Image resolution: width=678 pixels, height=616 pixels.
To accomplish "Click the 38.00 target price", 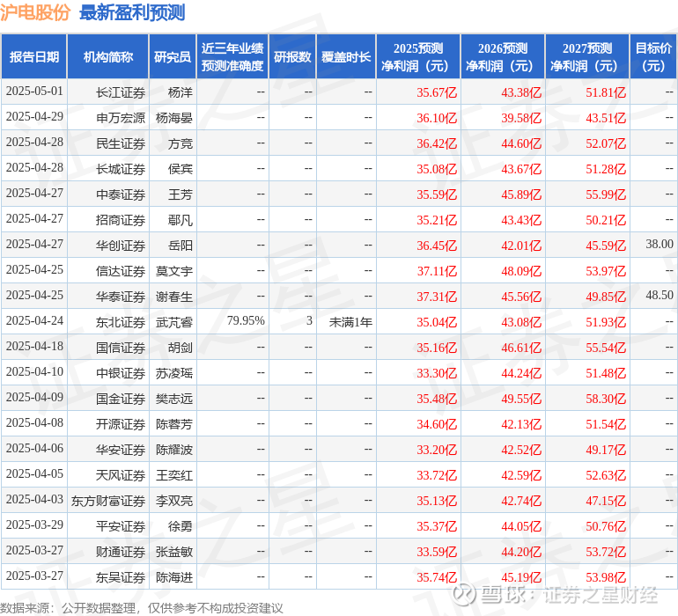I will (660, 245).
